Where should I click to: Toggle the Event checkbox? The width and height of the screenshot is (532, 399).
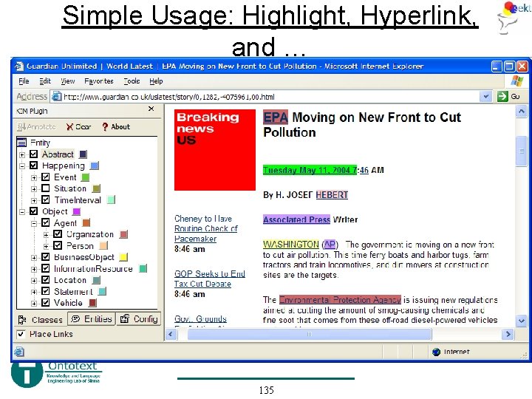point(46,177)
